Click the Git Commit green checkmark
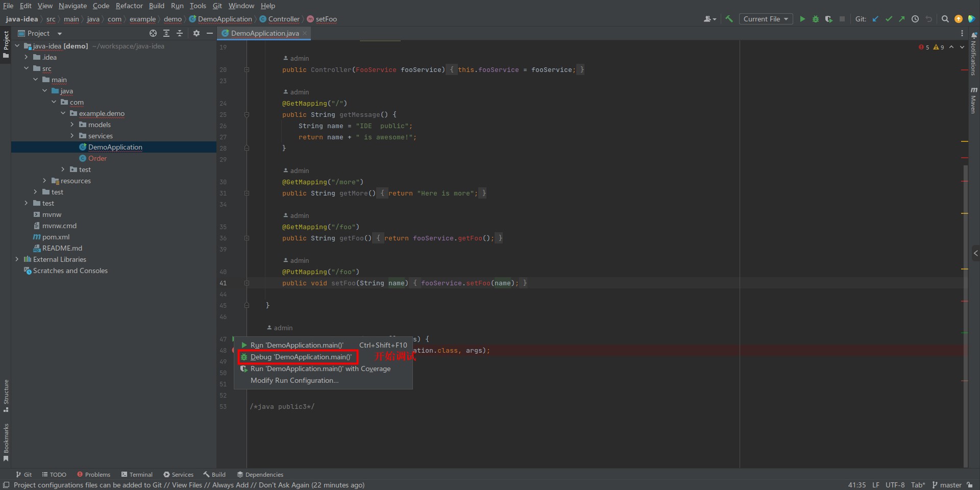Image resolution: width=980 pixels, height=490 pixels. 889,19
